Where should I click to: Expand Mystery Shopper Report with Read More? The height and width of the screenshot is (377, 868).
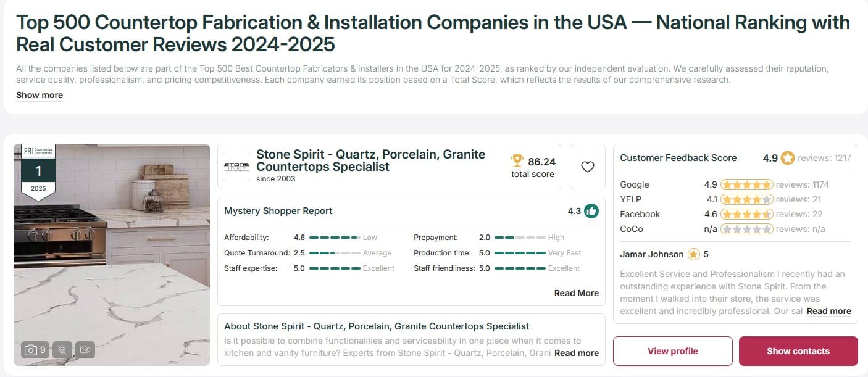tap(577, 293)
